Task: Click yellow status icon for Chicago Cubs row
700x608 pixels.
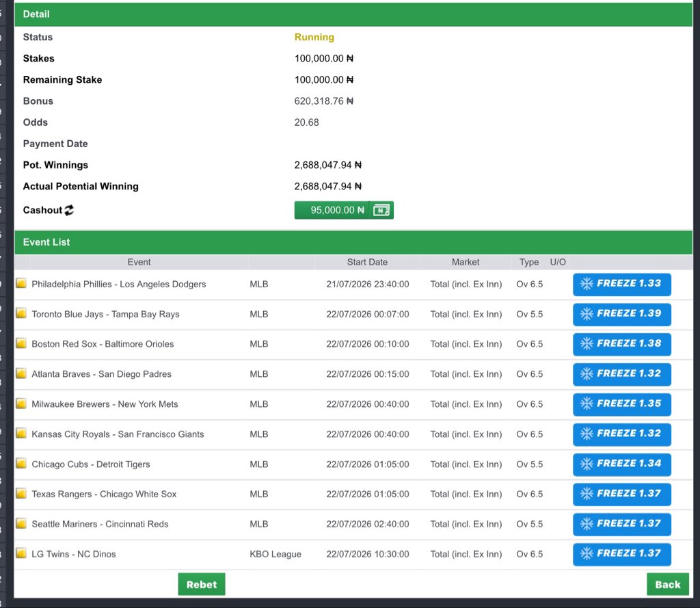Action: 21,463
